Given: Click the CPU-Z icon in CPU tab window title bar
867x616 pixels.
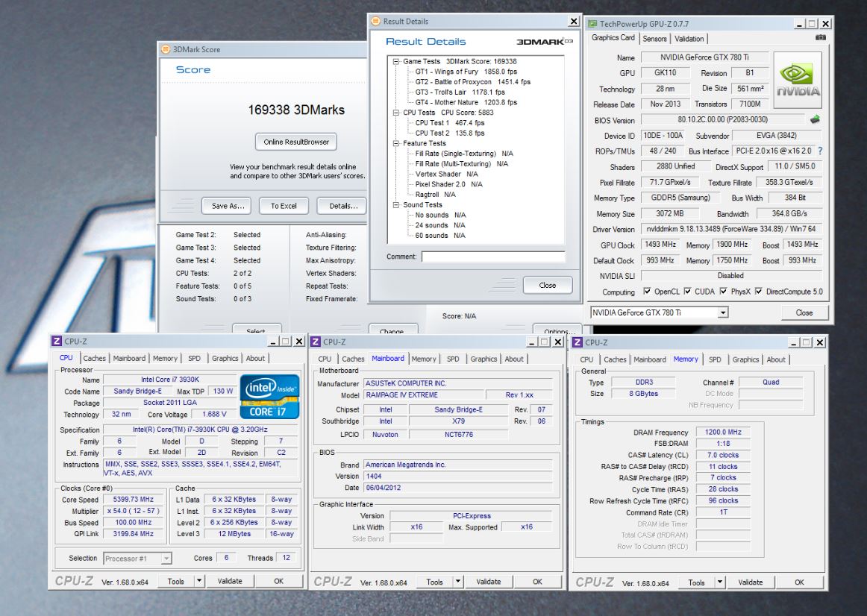Looking at the screenshot, I should [57, 342].
